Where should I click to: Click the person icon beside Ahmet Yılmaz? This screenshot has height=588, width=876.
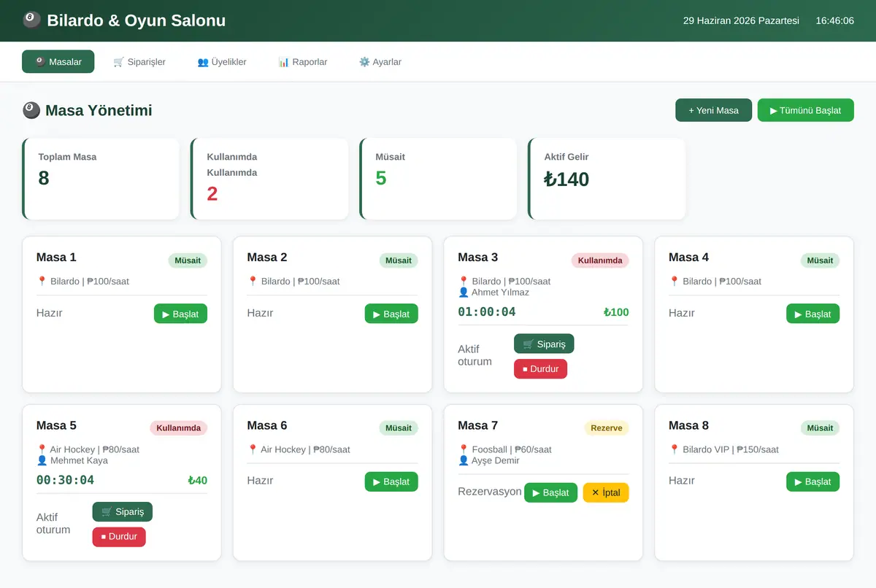463,292
